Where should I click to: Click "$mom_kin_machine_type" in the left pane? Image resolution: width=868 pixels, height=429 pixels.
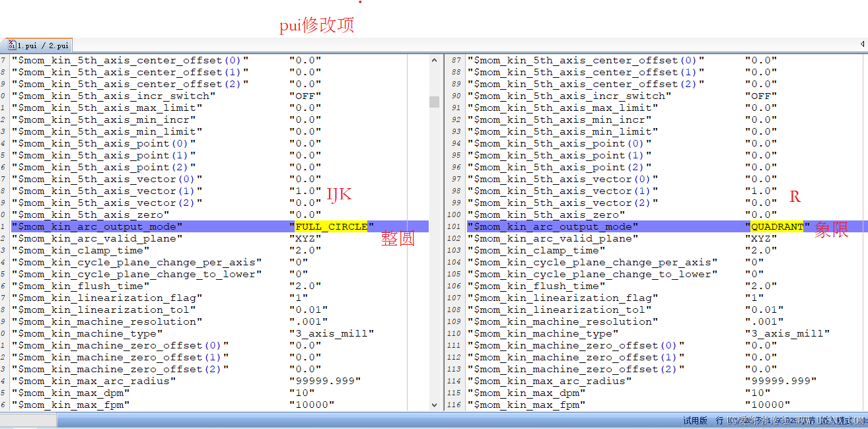point(87,333)
